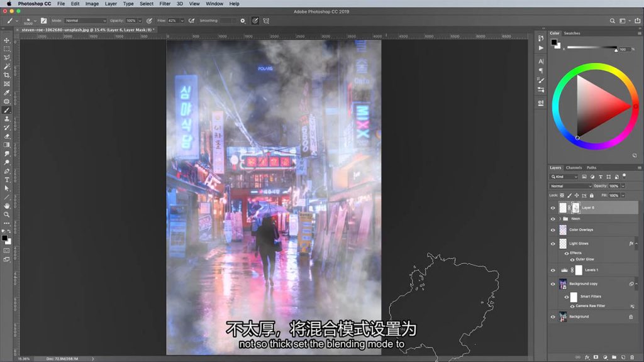This screenshot has height=362, width=644.
Task: Create a new group folder icon
Action: [614, 357]
